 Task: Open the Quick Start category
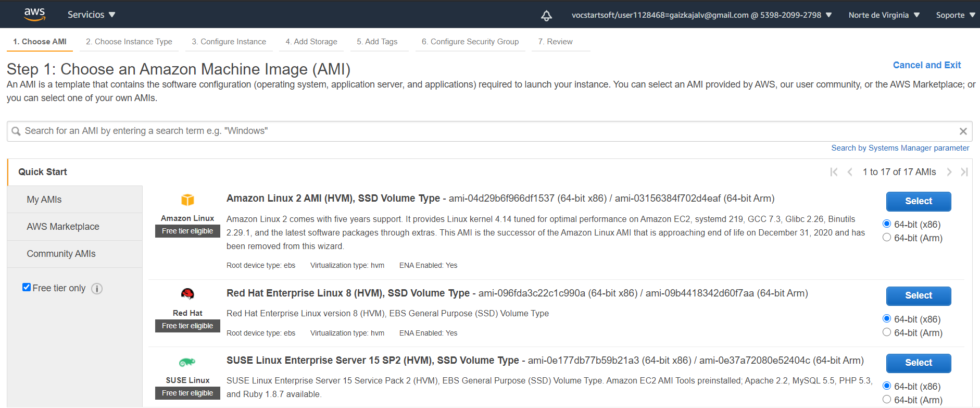click(43, 172)
